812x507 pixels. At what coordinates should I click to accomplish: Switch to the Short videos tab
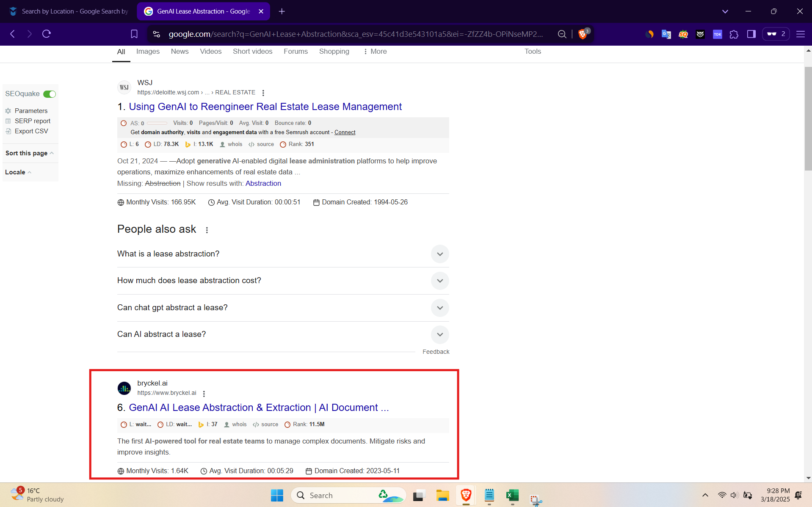point(252,52)
